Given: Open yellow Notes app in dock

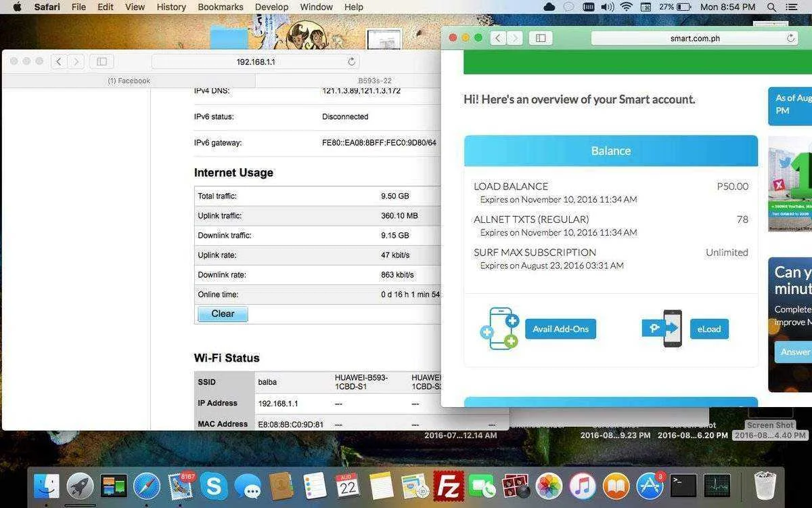Looking at the screenshot, I should point(382,486).
